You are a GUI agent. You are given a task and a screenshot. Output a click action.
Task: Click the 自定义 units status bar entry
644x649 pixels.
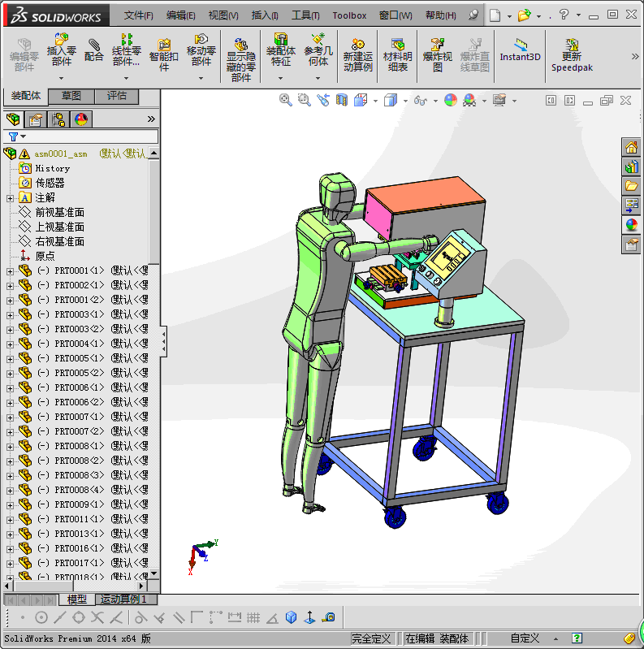pyautogui.click(x=525, y=638)
